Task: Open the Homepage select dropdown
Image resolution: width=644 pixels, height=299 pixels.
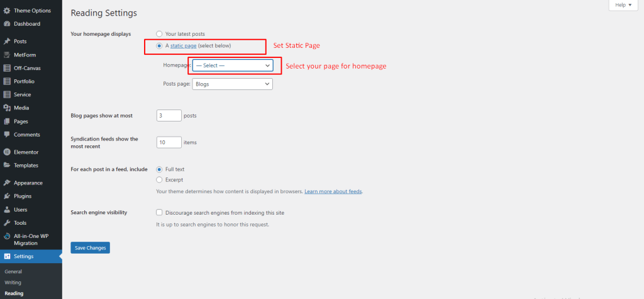Action: (233, 65)
